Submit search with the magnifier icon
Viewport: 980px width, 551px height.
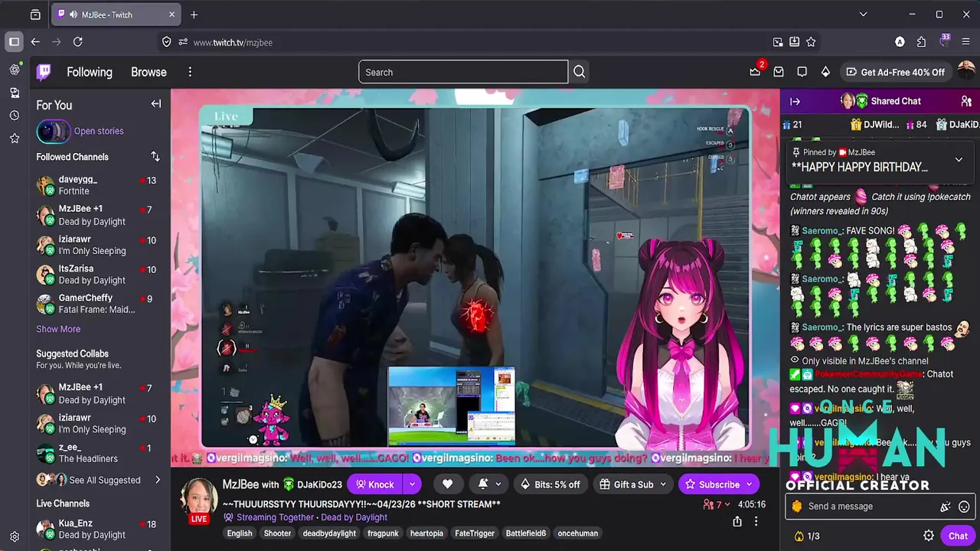[x=580, y=72]
